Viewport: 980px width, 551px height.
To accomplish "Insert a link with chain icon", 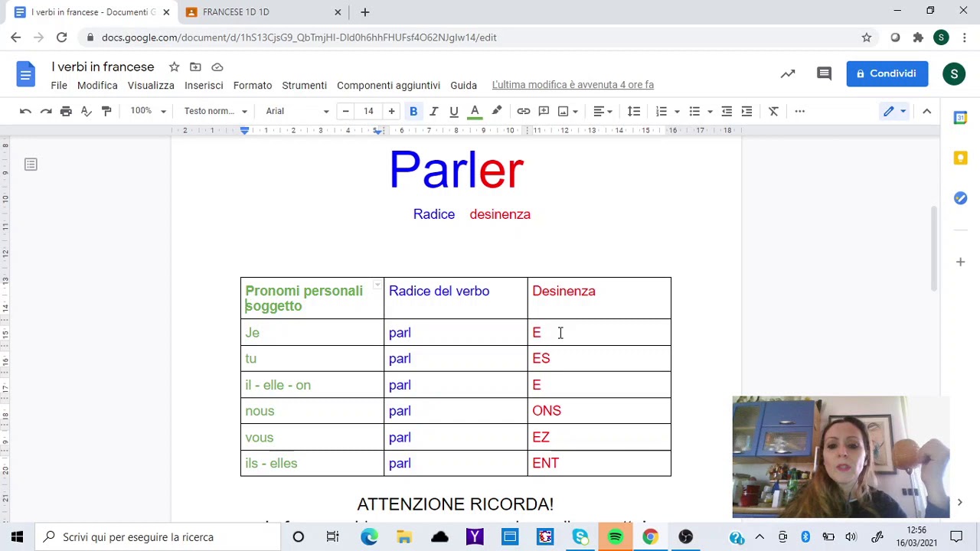I will click(524, 111).
